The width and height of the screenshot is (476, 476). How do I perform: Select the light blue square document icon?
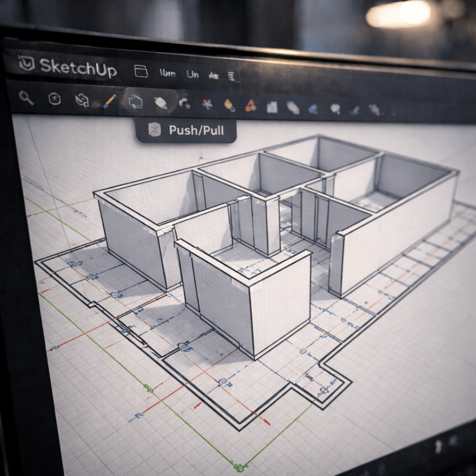pos(272,107)
